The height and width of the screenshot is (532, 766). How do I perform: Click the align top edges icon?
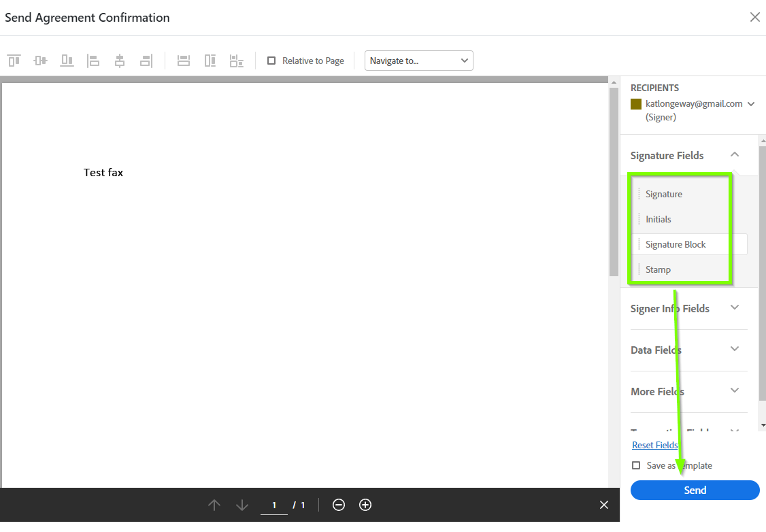pyautogui.click(x=14, y=61)
